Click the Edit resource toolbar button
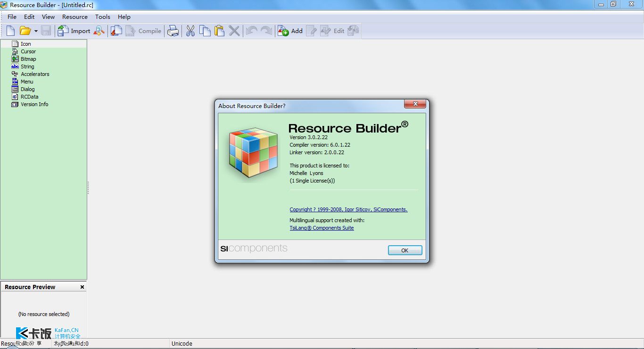 [332, 31]
